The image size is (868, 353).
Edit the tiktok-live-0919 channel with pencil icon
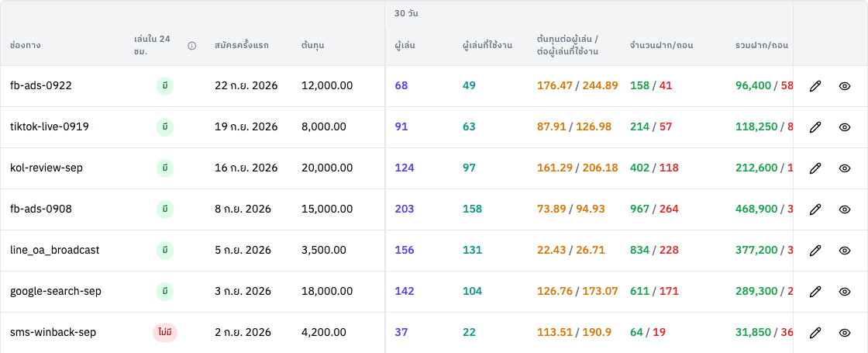pyautogui.click(x=815, y=127)
